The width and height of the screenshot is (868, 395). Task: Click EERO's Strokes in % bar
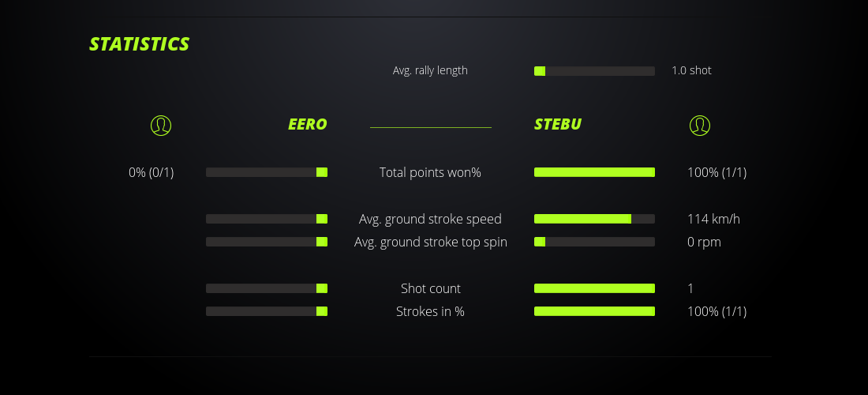267,311
